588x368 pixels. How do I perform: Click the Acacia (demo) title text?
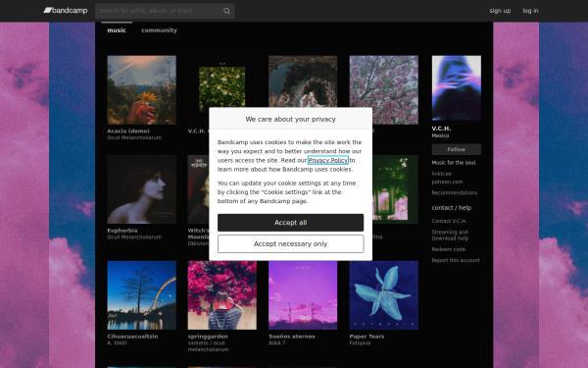(x=128, y=131)
